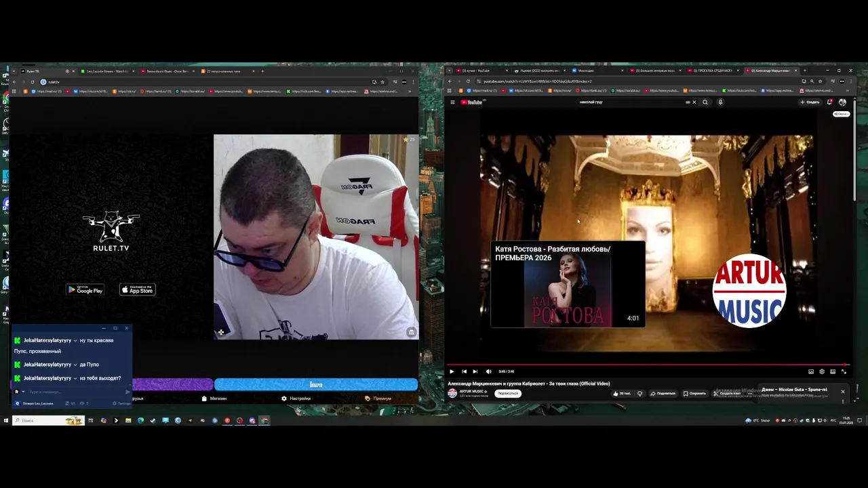This screenshot has width=868, height=488.
Task: Open App Store download badge
Action: pos(138,290)
